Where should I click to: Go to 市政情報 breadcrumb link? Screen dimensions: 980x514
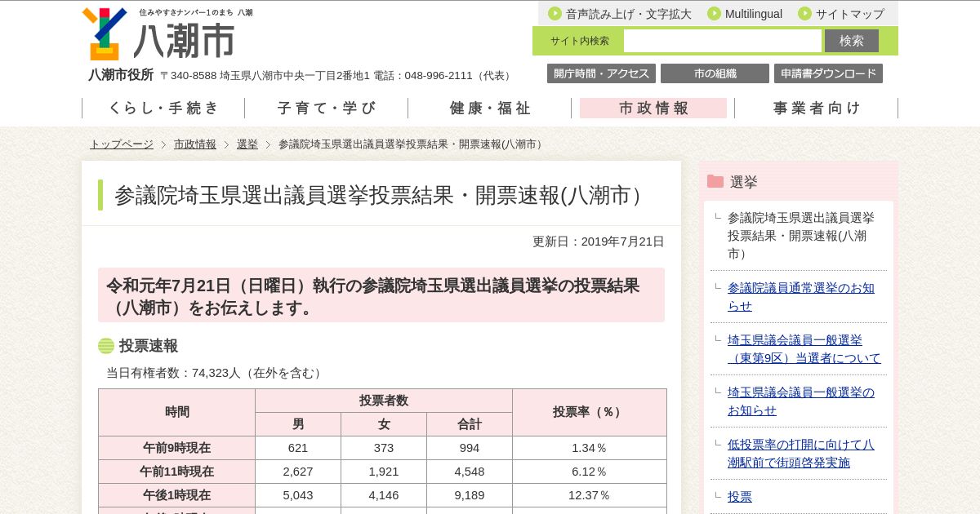point(195,144)
